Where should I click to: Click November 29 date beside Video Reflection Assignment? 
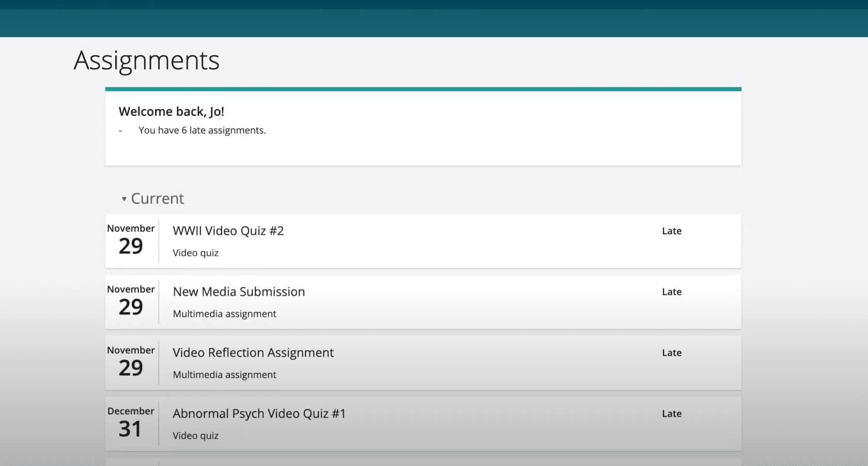(131, 362)
